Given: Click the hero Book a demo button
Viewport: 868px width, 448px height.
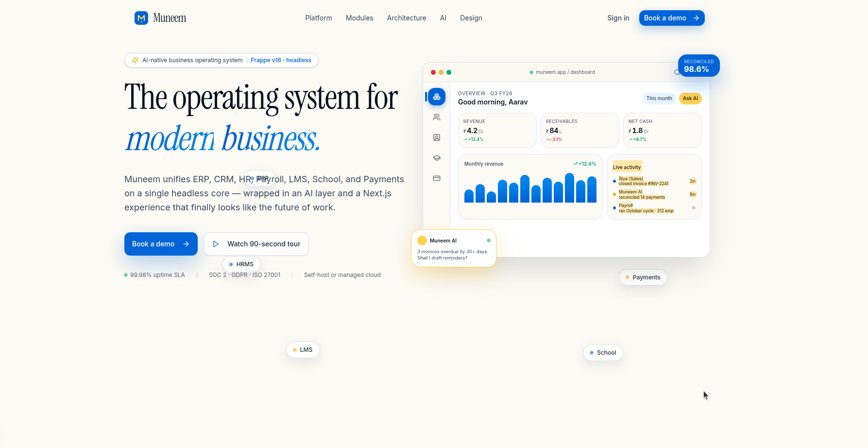Looking at the screenshot, I should 161,244.
